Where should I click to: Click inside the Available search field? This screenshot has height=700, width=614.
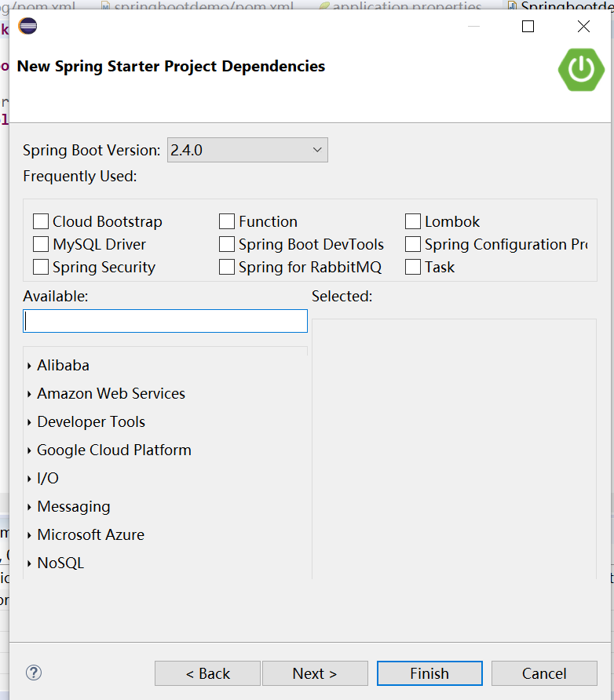click(x=165, y=320)
